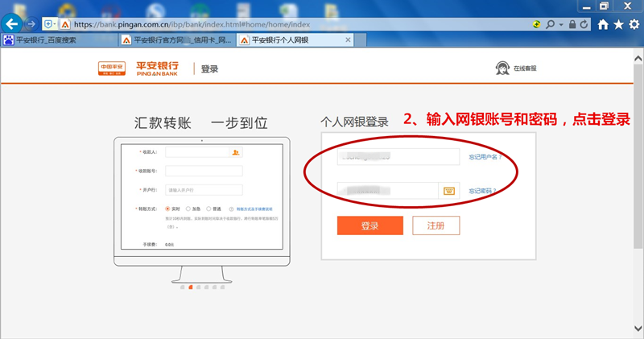644x339 pixels.
Task: Open 在线客服 headset icon
Action: (x=502, y=68)
